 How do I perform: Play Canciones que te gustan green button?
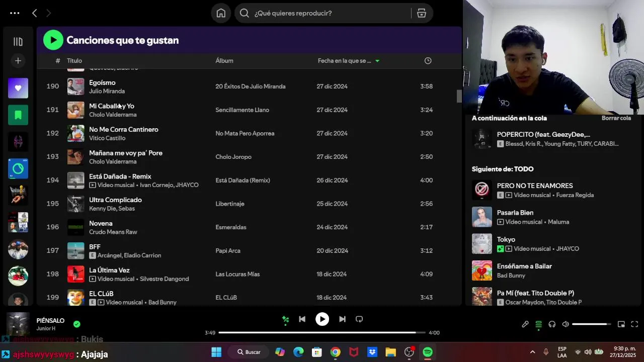[x=53, y=40]
